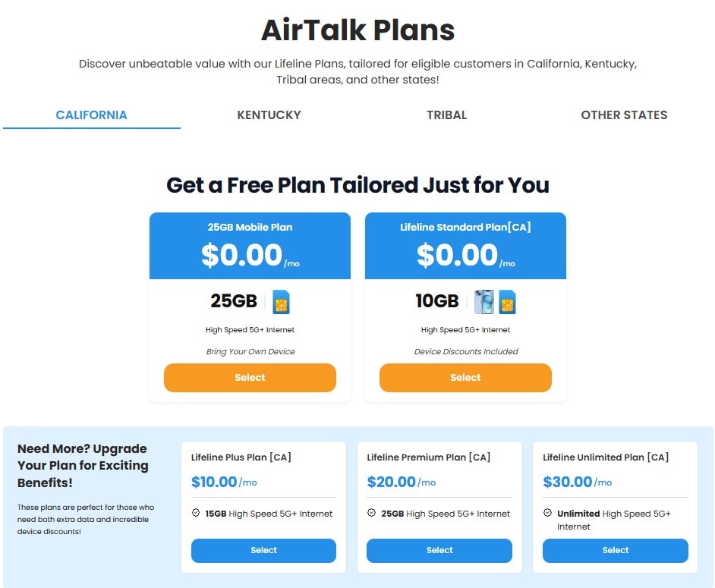Click the AirTalk Plans heading
The width and height of the screenshot is (715, 588).
[358, 30]
